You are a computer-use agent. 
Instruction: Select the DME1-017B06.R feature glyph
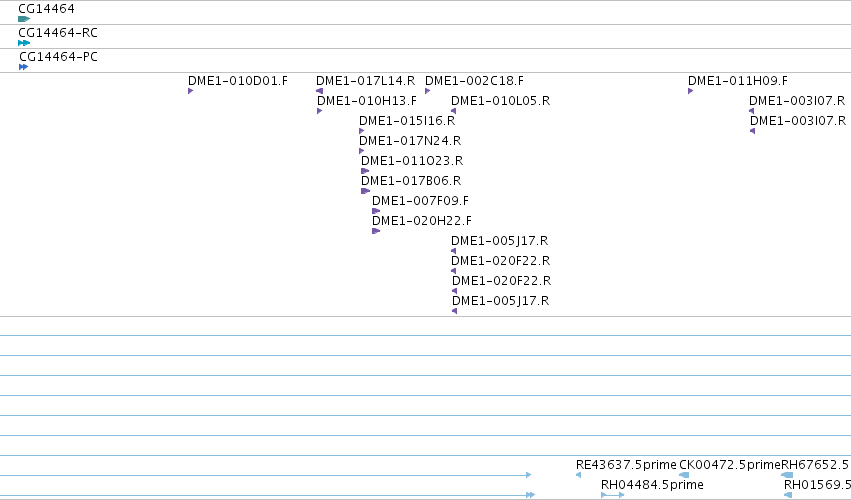pos(365,191)
